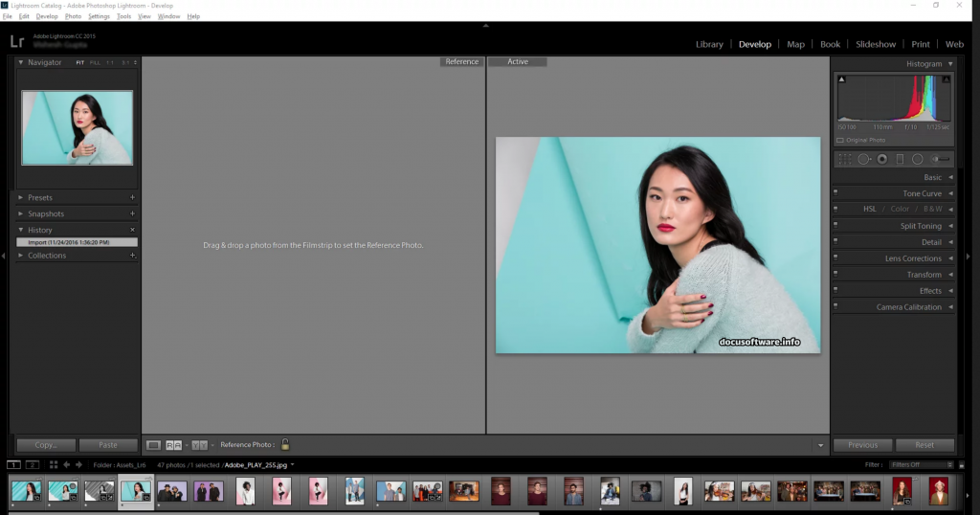Viewport: 980px width, 515px height.
Task: Select the Crop Overlay tool
Action: coord(845,159)
